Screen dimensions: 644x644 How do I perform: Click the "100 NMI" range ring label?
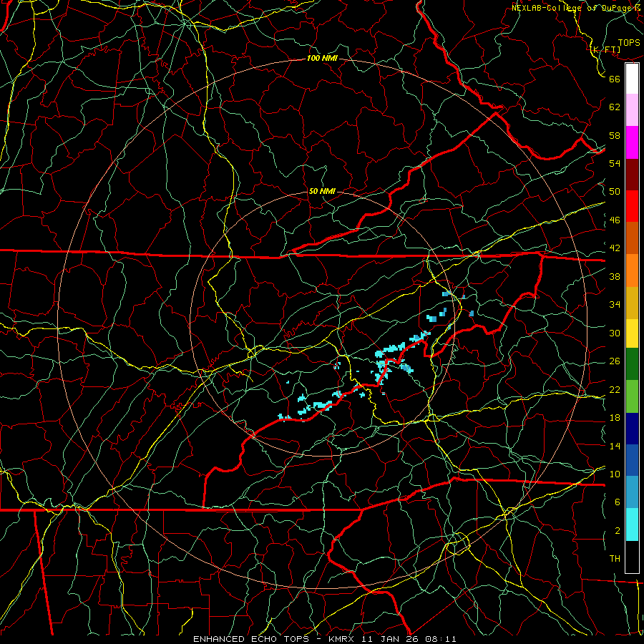point(322,59)
